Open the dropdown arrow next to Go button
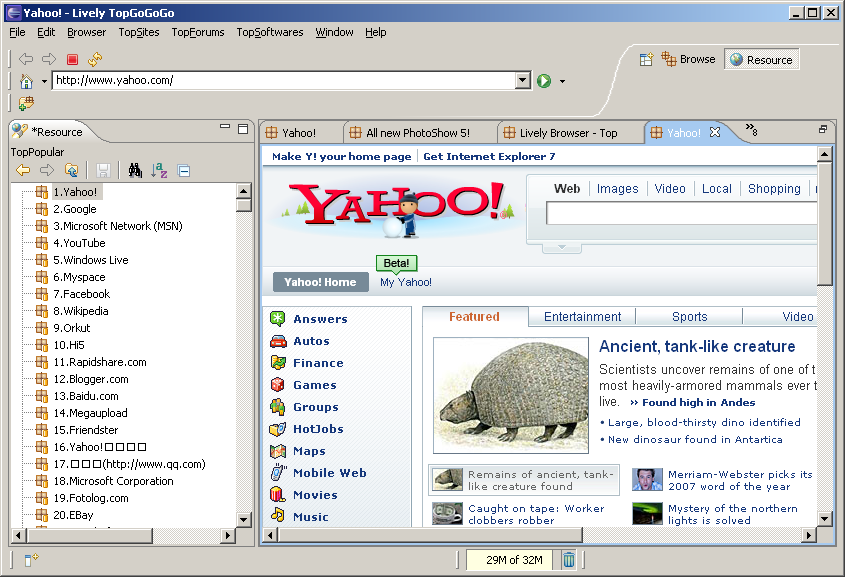 coord(562,81)
